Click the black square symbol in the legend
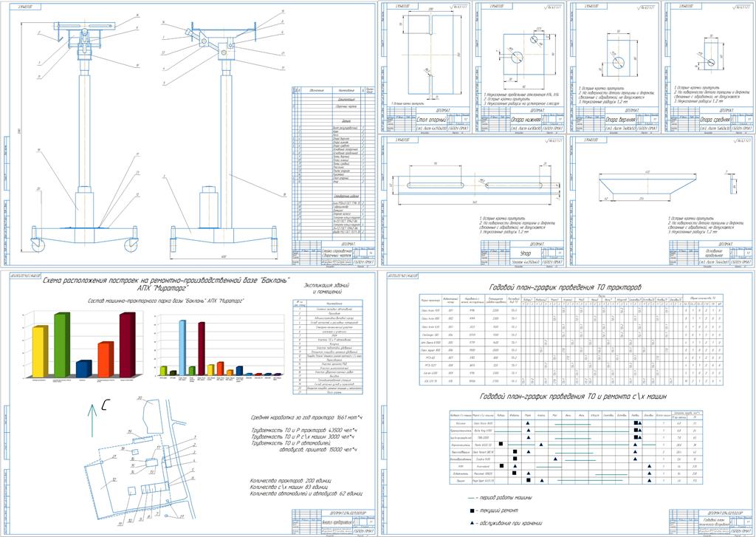This screenshot has width=756, height=537. pos(471,510)
